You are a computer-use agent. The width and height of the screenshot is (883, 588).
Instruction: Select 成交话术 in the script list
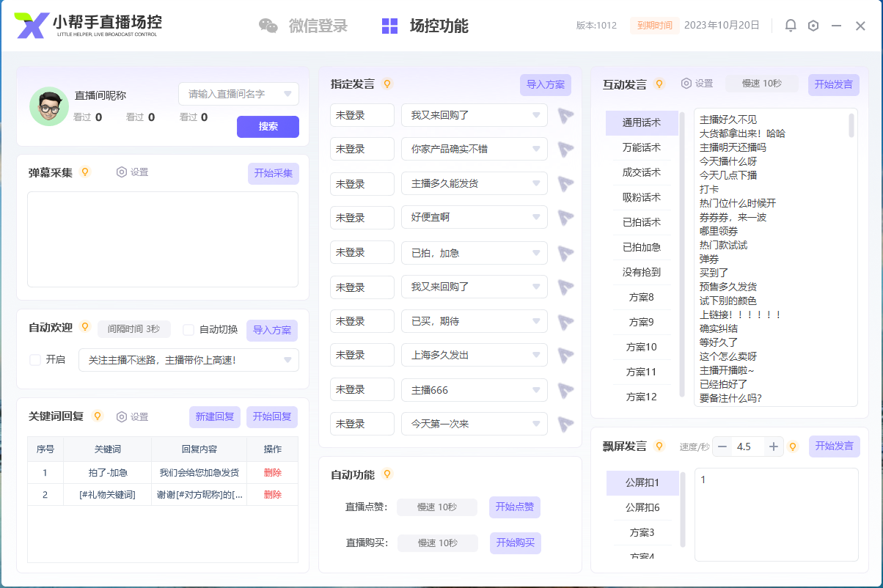[x=642, y=172]
